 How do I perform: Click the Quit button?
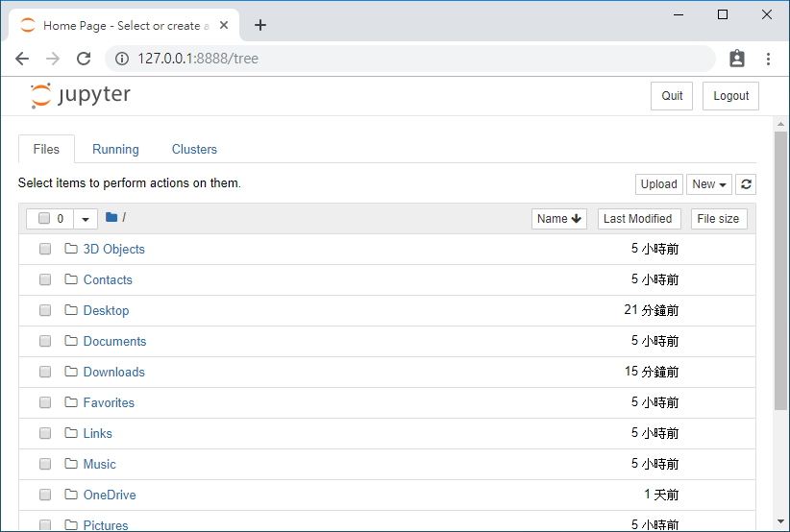click(672, 96)
